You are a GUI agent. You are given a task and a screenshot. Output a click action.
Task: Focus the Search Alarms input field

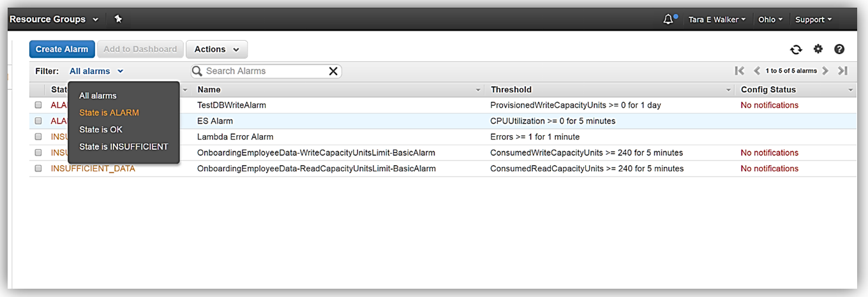262,71
